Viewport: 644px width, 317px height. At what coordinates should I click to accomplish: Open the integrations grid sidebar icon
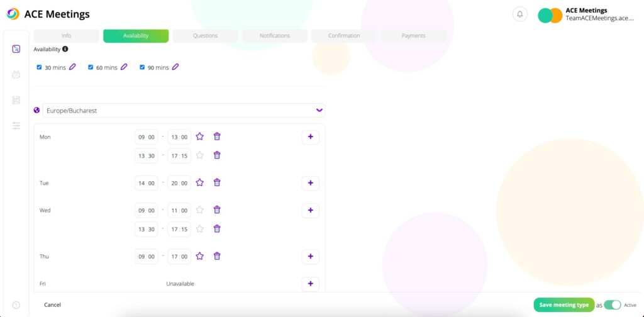point(16,100)
